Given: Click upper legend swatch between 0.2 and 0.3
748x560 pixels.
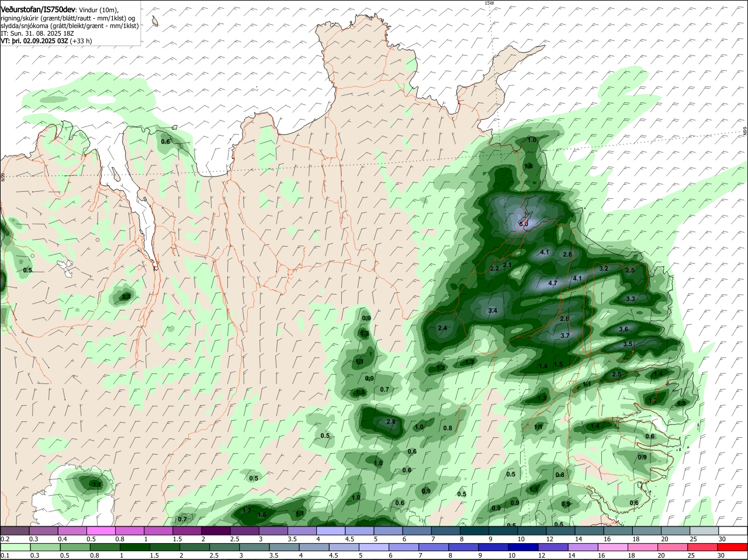Looking at the screenshot, I should coord(15,531).
